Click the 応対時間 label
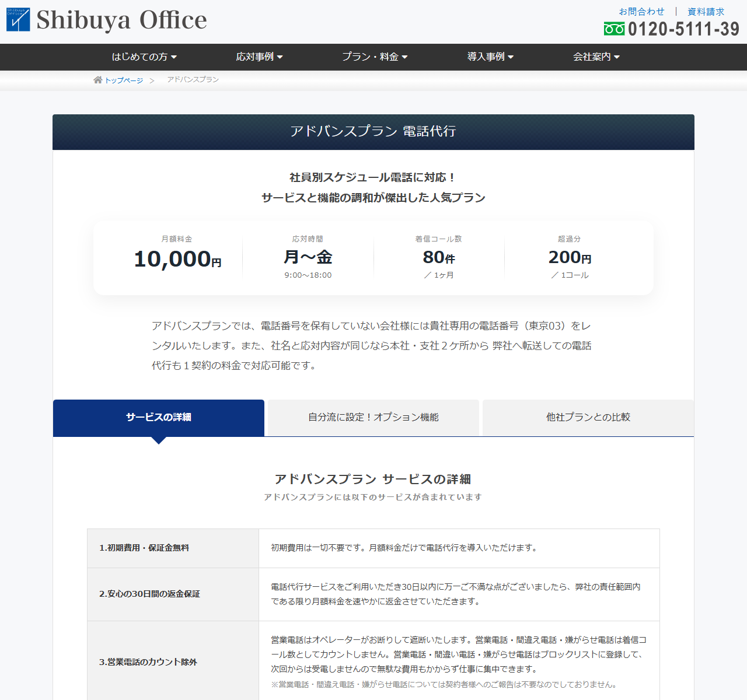 click(308, 239)
